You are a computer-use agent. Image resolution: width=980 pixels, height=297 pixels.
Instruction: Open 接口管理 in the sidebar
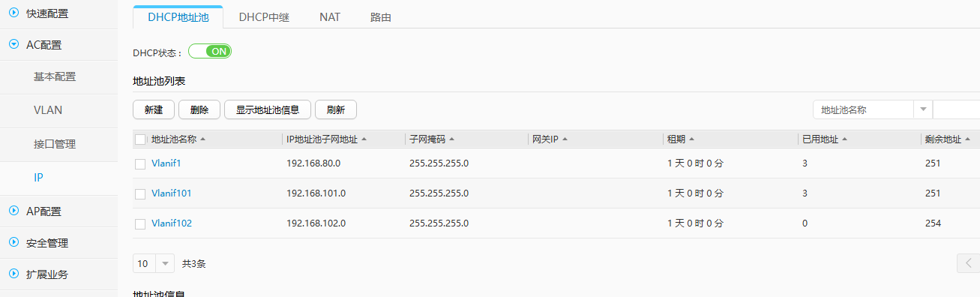[x=55, y=144]
